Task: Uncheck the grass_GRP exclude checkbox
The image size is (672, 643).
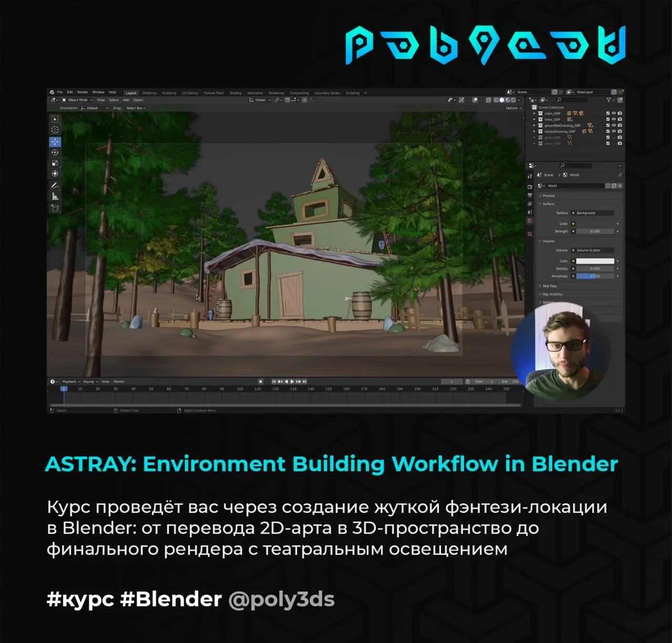Action: point(608,138)
